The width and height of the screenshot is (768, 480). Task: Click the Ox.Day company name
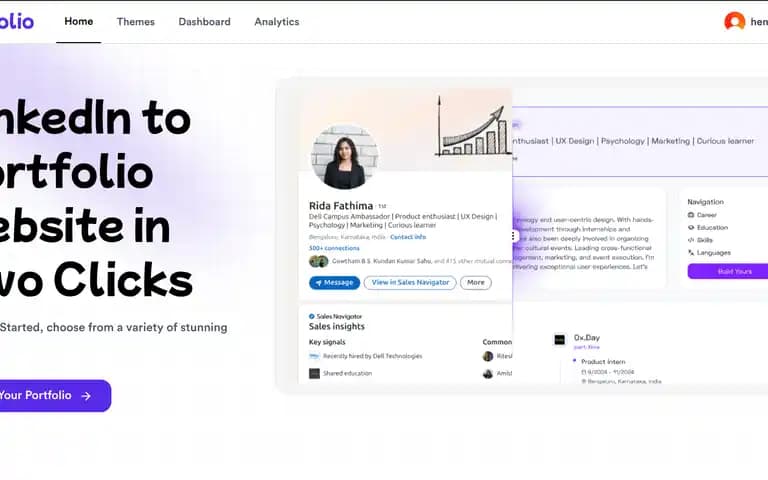(587, 337)
